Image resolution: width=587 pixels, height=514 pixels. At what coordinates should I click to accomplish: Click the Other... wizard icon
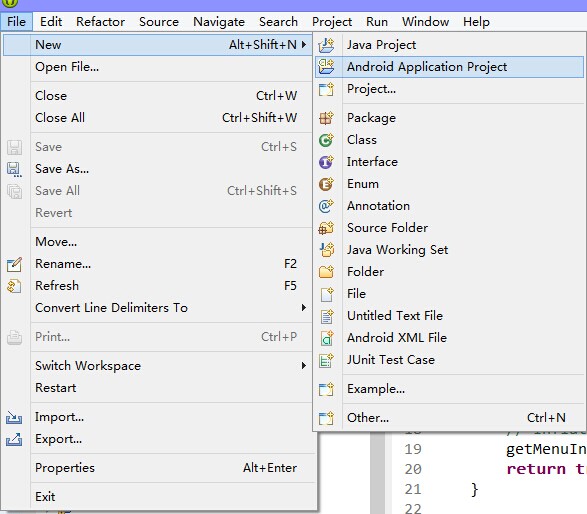coord(326,418)
